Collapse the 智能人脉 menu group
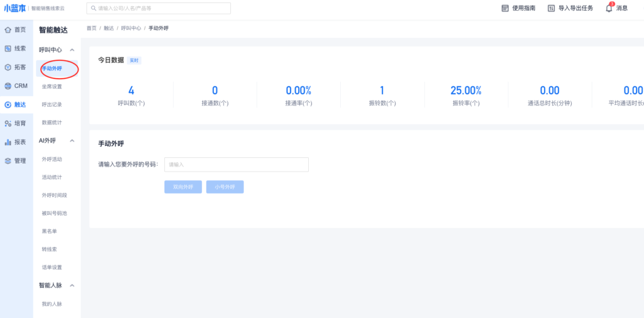 tap(72, 285)
